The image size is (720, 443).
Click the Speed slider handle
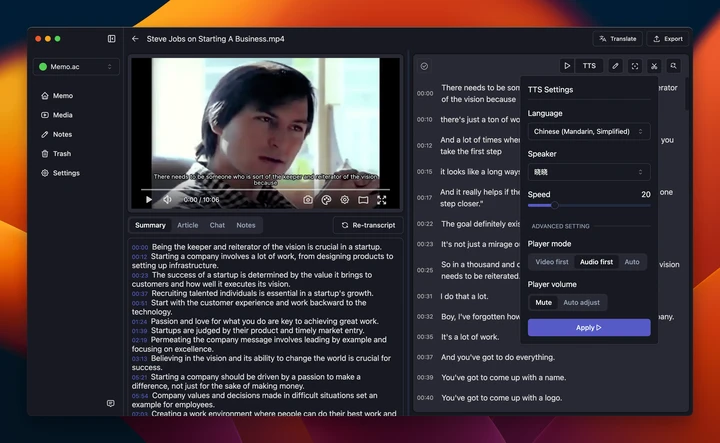[x=555, y=205]
